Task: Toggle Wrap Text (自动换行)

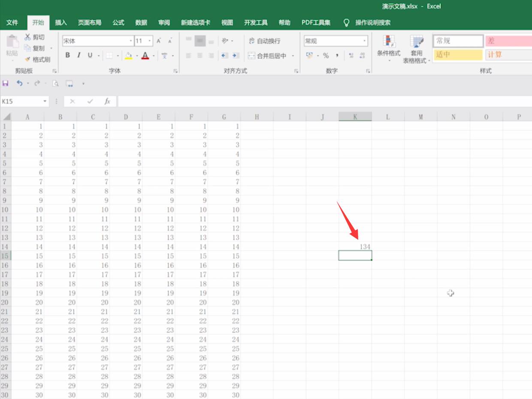Action: (x=264, y=41)
